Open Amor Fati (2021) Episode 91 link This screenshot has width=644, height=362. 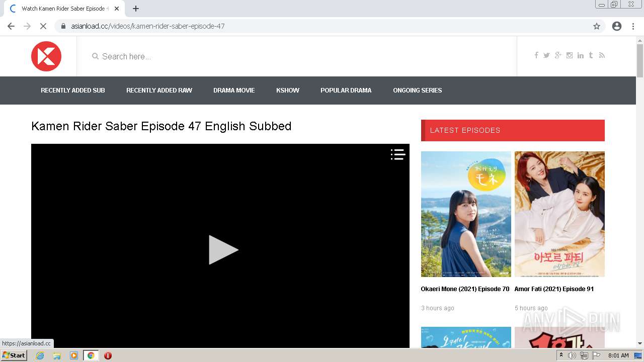554,289
